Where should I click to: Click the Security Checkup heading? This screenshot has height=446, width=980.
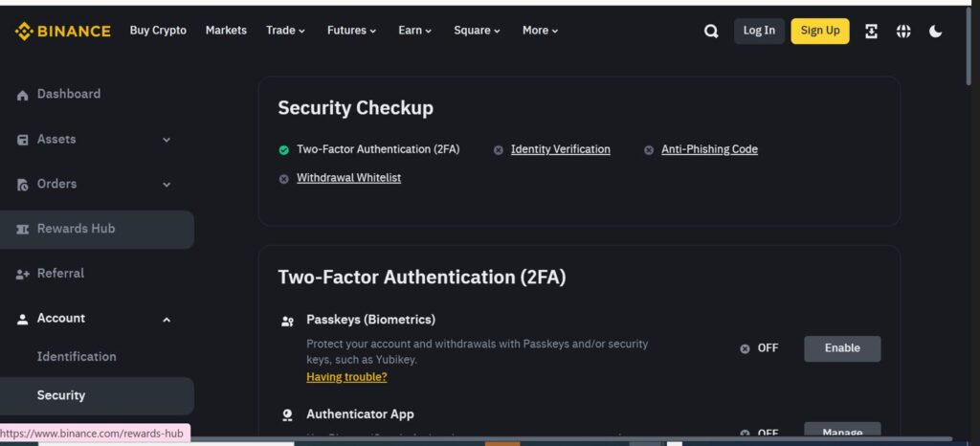click(356, 108)
